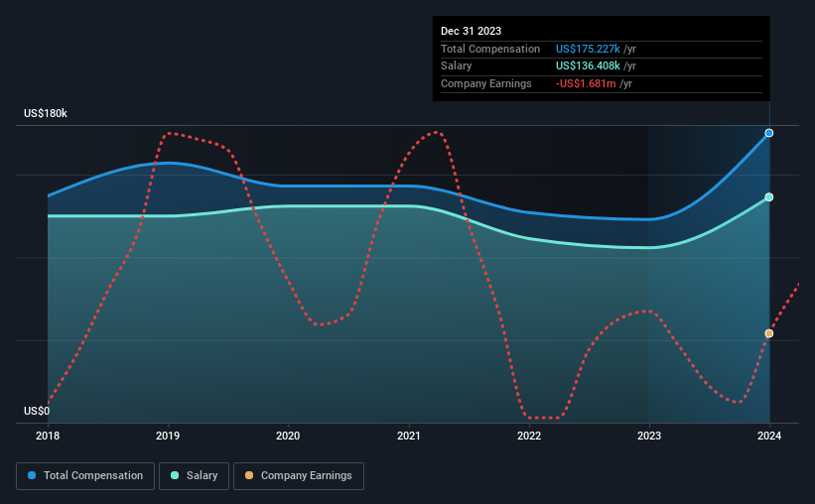
Task: Click the teal Salary data point at 2024
Action: [768, 196]
